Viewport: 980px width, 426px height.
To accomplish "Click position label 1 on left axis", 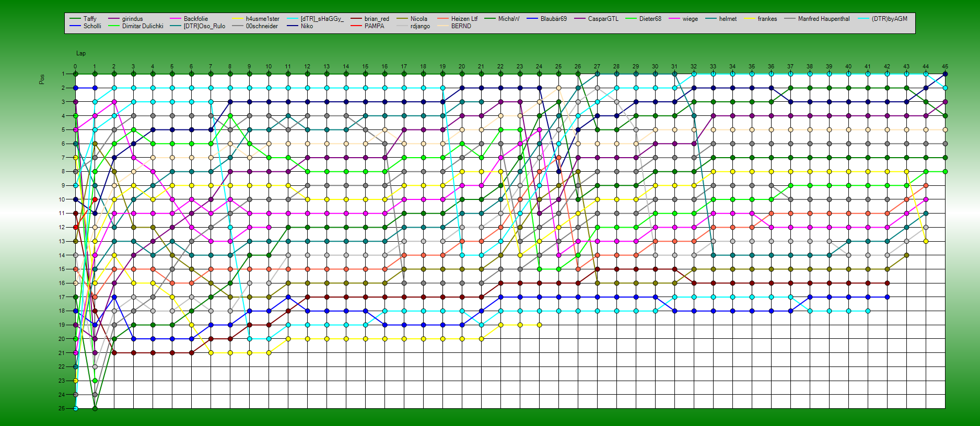I will (63, 74).
